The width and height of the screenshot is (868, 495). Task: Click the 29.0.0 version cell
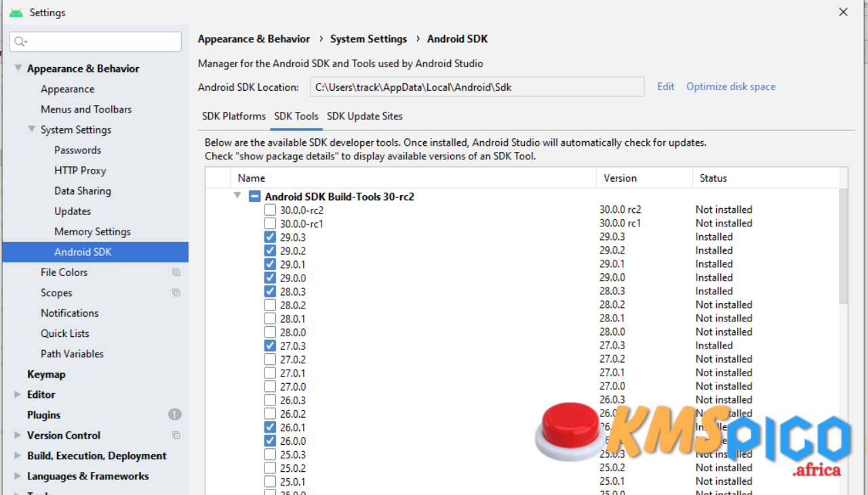pyautogui.click(x=612, y=278)
